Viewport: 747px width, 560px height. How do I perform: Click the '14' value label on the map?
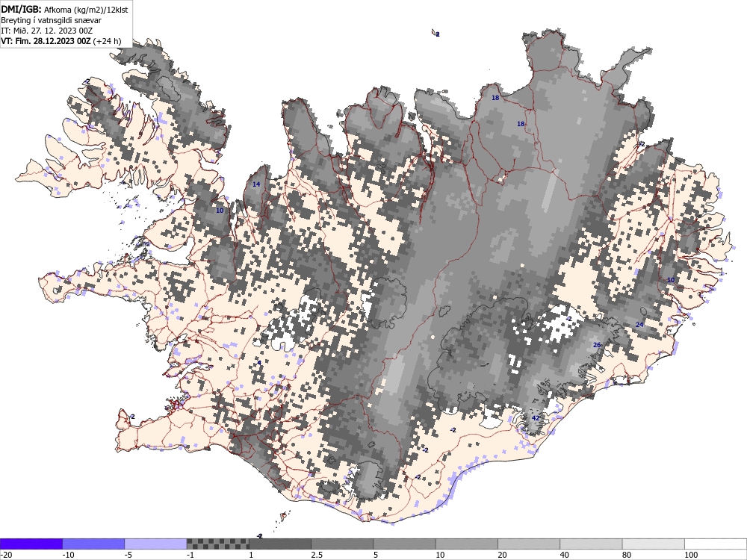[256, 184]
